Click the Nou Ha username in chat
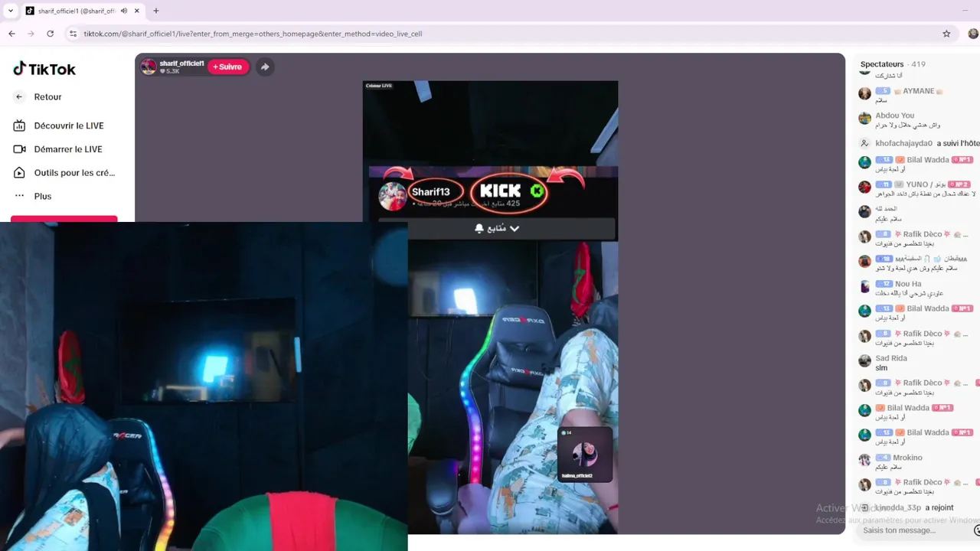Image resolution: width=980 pixels, height=551 pixels. [x=908, y=284]
